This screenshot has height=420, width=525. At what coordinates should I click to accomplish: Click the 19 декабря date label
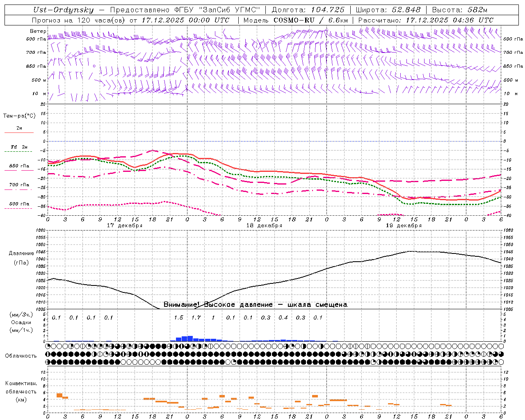(404, 226)
